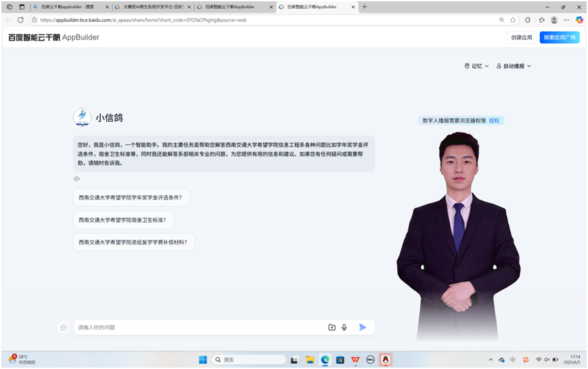Go back using the browser back arrow

click(8, 20)
